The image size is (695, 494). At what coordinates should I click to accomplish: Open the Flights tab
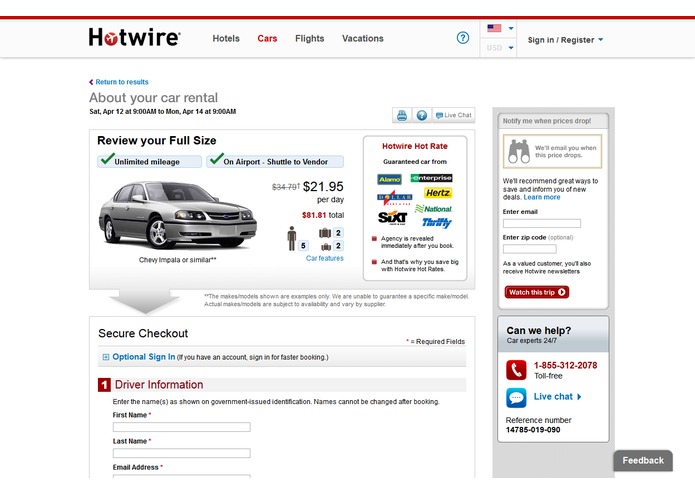(x=309, y=39)
